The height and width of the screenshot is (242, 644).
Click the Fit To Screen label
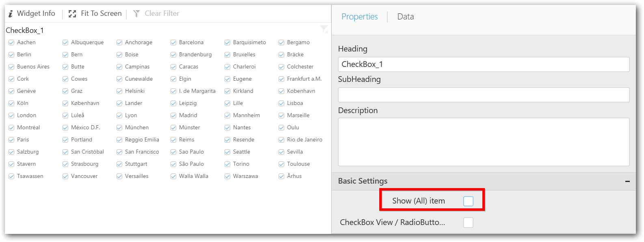(101, 13)
